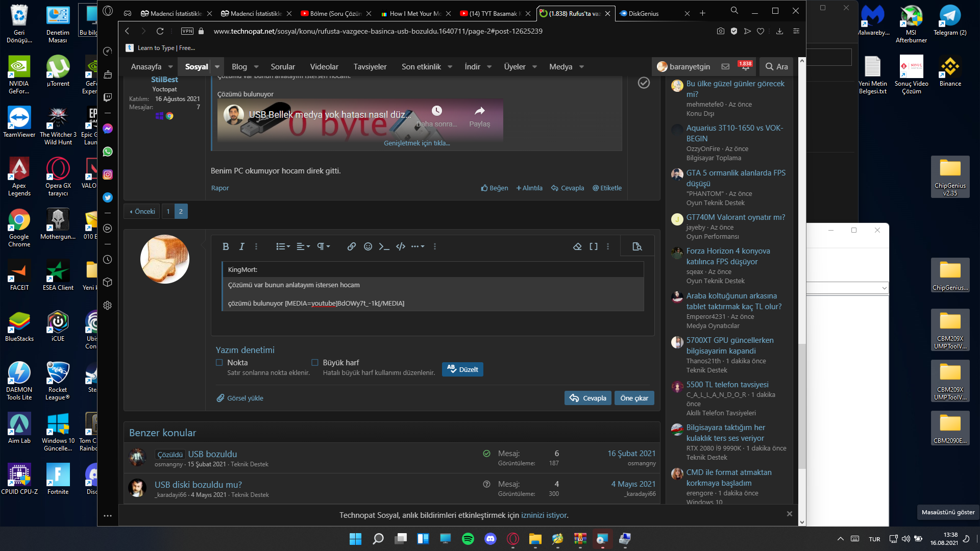The width and height of the screenshot is (980, 551).
Task: Open the emoji smiley picker
Action: pyautogui.click(x=367, y=246)
